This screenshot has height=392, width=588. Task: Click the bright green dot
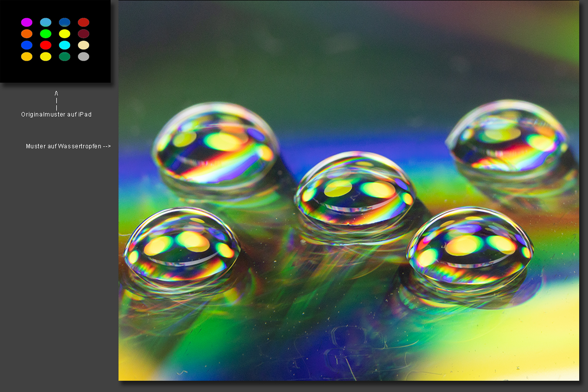pyautogui.click(x=46, y=34)
